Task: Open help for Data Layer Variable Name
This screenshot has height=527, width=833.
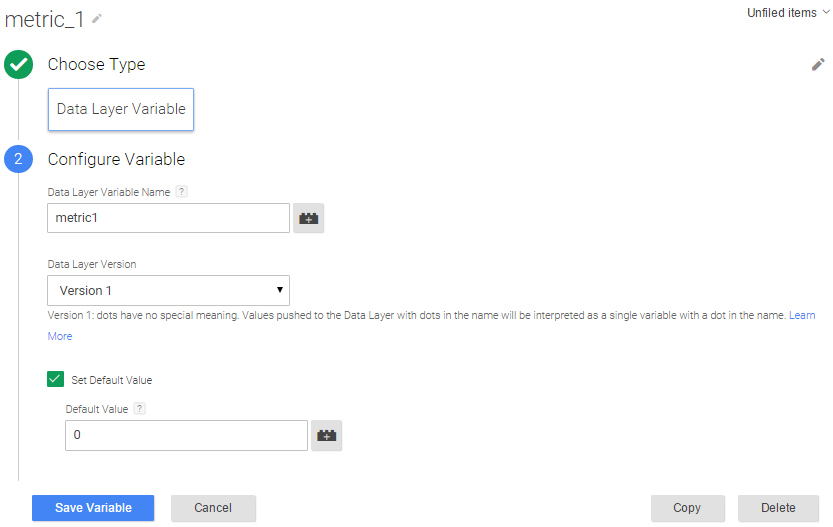Action: [x=181, y=192]
